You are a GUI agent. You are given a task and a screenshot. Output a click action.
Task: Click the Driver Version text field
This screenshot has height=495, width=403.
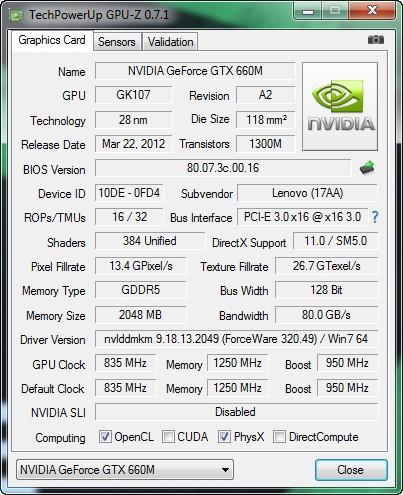(x=236, y=339)
